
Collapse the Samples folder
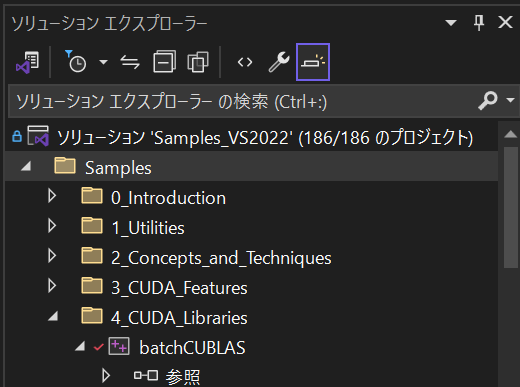(x=26, y=166)
